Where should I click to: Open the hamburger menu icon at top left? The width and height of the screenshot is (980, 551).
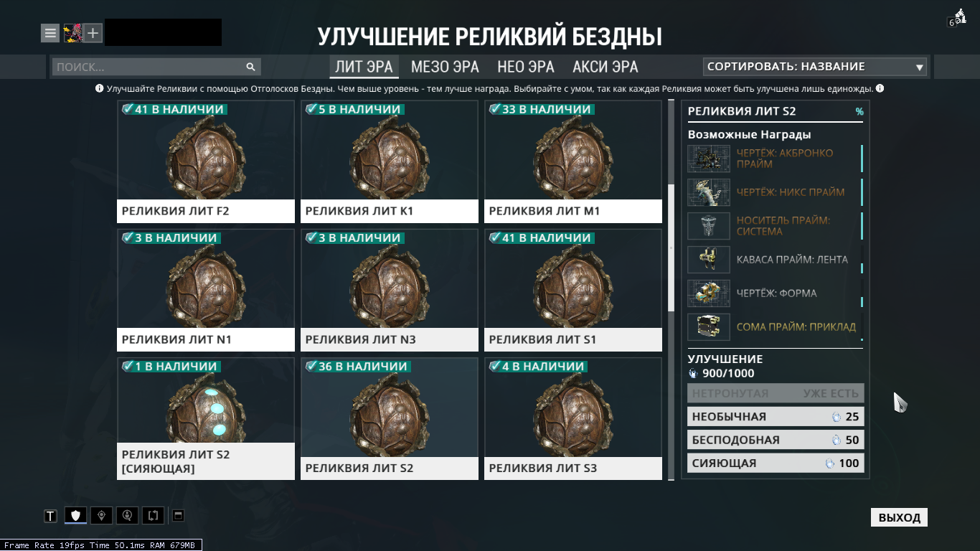[x=50, y=33]
